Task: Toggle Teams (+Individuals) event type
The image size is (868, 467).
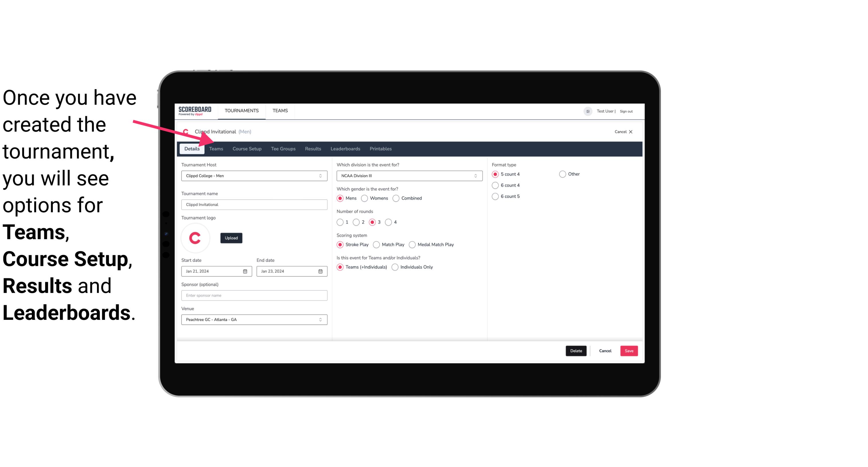Action: pyautogui.click(x=340, y=267)
